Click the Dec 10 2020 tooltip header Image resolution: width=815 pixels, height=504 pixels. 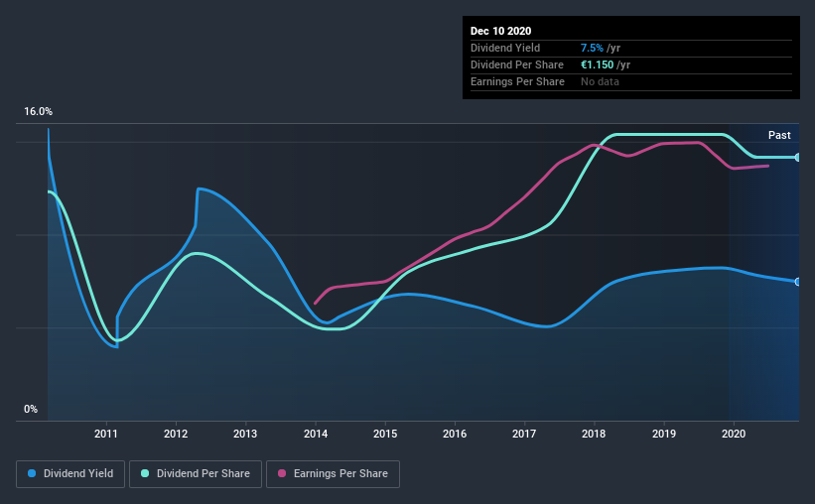click(x=500, y=31)
